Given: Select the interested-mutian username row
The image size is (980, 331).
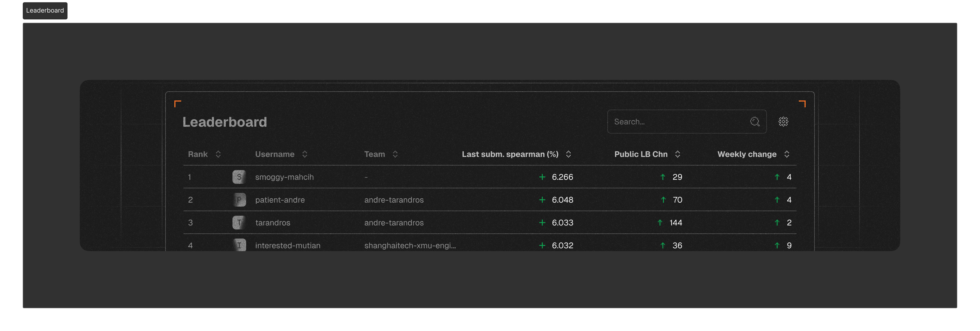Looking at the screenshot, I should pos(288,245).
